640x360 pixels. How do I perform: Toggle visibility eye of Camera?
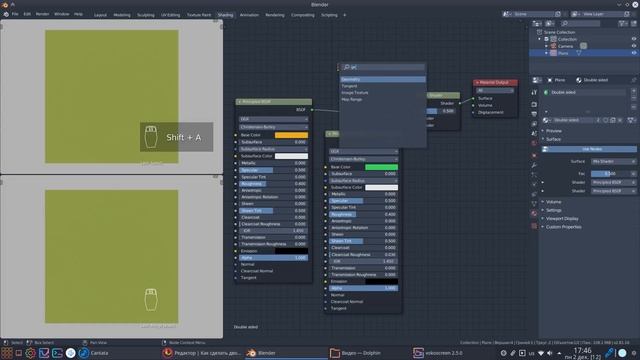tap(634, 46)
